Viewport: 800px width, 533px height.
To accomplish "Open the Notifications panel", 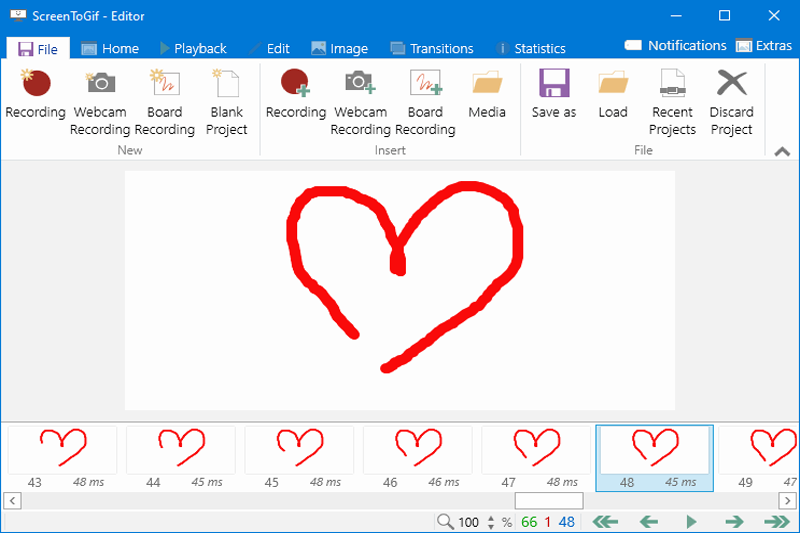I will click(675, 45).
